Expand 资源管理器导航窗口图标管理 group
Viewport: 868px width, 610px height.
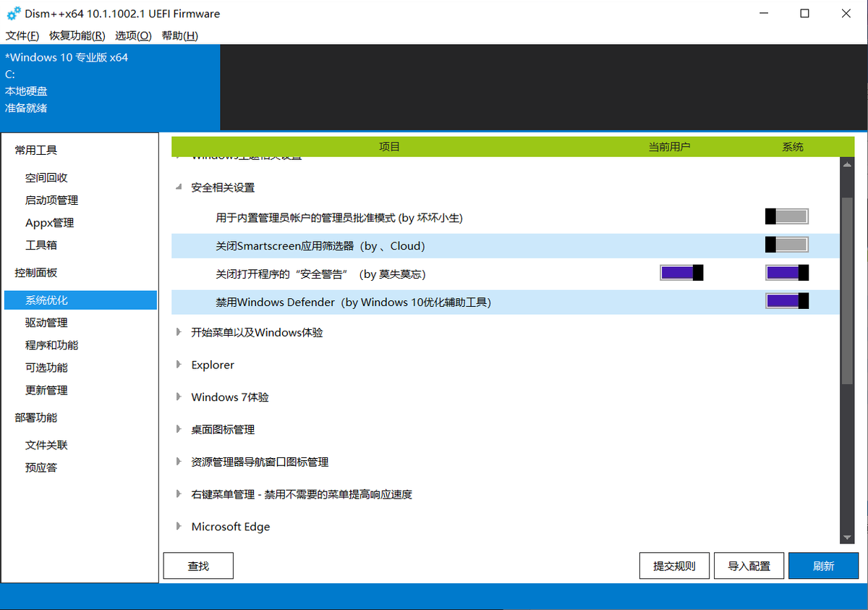point(179,462)
